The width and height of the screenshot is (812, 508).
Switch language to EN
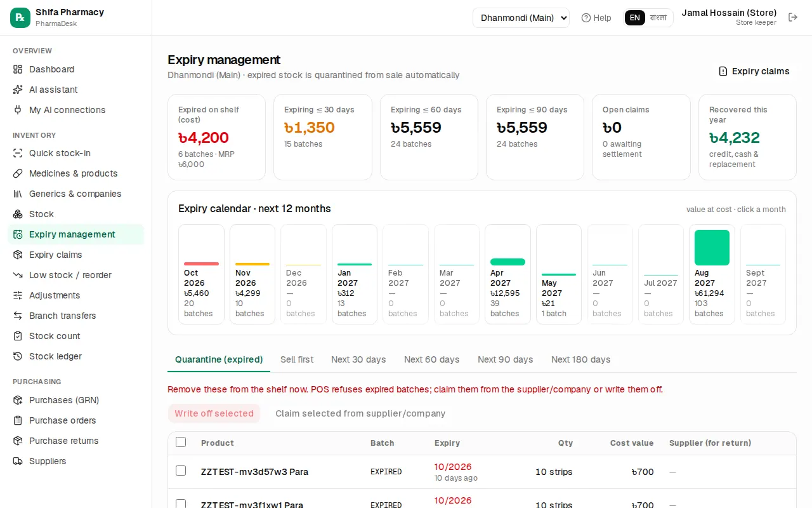(635, 18)
